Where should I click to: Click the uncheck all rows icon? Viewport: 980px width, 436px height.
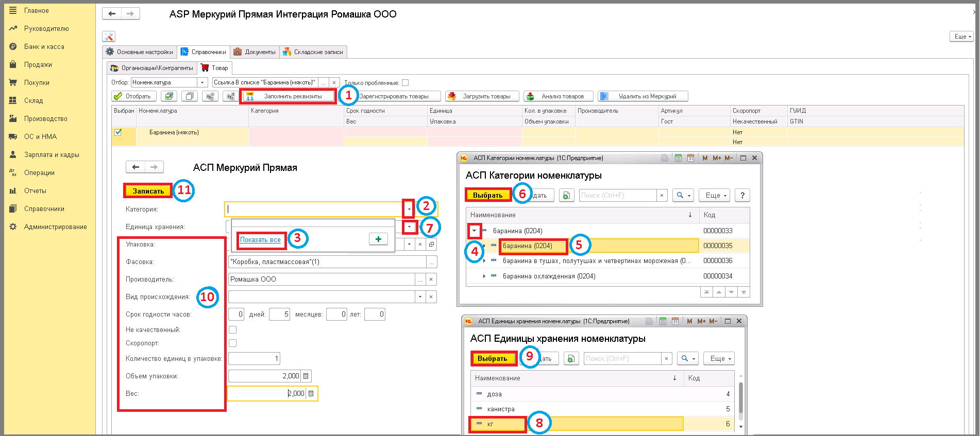pyautogui.click(x=190, y=96)
